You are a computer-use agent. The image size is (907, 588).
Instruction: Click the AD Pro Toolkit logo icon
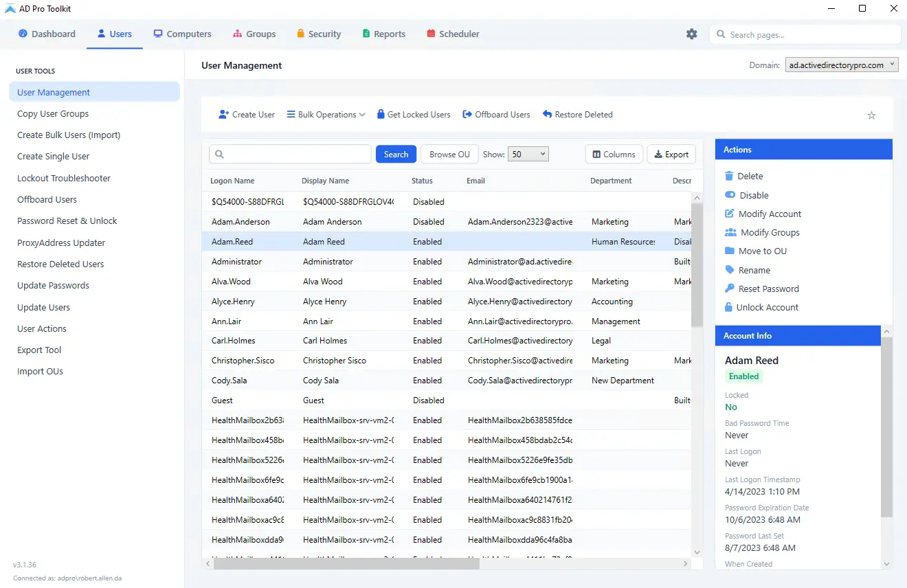point(10,8)
